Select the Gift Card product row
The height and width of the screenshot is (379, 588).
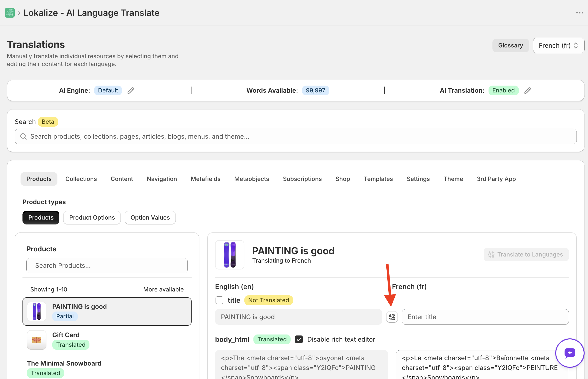point(107,340)
